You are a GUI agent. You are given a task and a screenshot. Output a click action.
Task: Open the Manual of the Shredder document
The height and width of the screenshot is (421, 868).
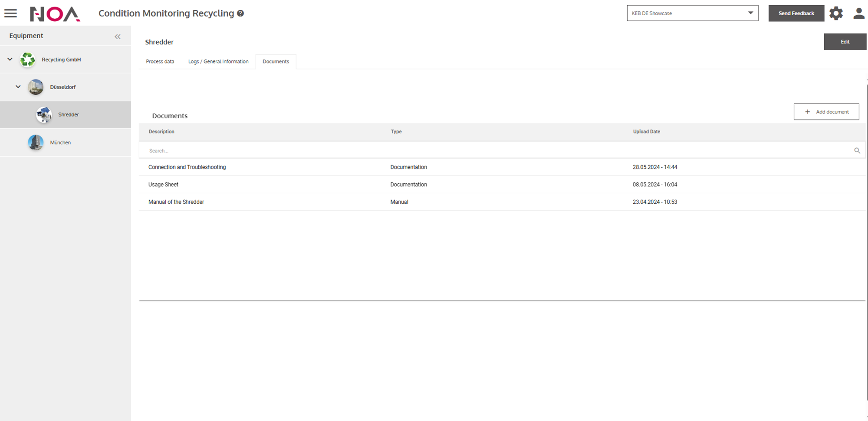(x=176, y=202)
